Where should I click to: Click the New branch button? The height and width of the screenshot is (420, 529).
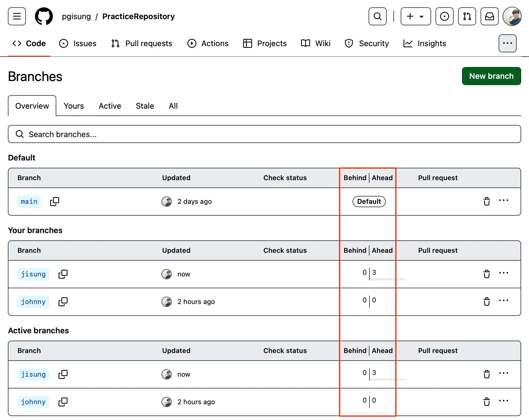pos(492,76)
